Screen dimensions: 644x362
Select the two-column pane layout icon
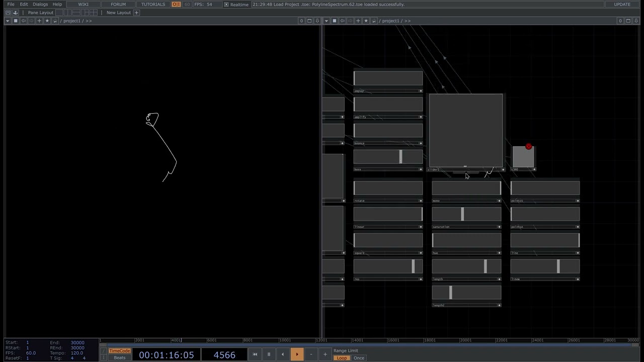pos(67,13)
